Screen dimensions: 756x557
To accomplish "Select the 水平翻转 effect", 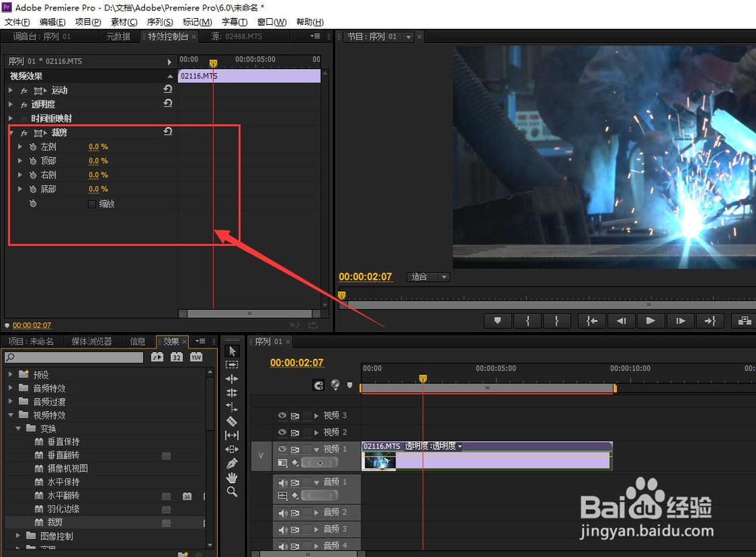I will 64,495.
